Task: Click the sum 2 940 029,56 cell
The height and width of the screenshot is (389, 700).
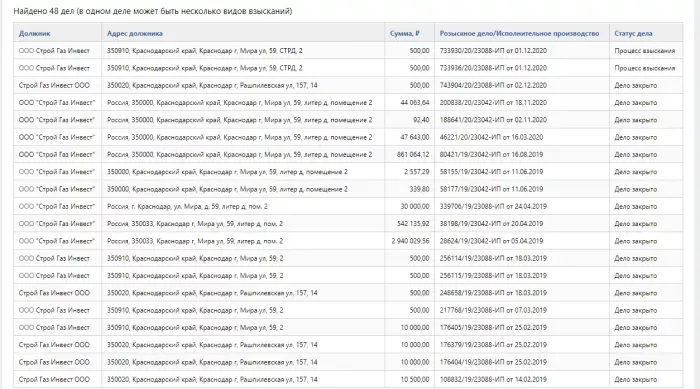Action: click(x=409, y=241)
